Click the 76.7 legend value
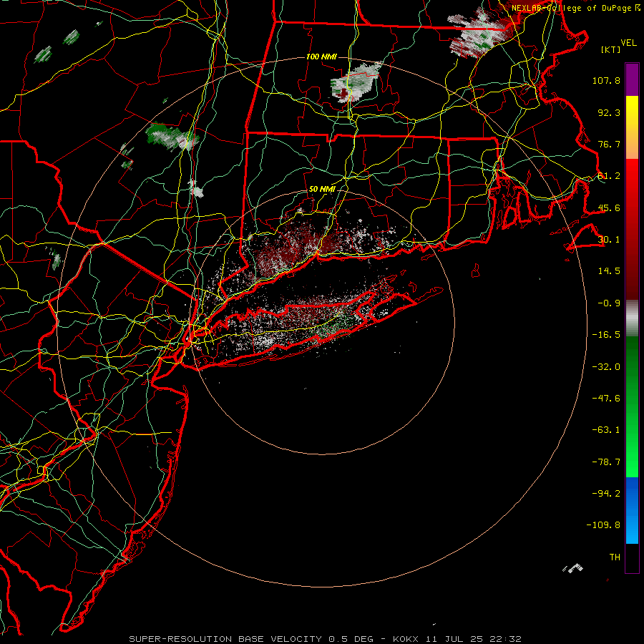This screenshot has width=644, height=644. pyautogui.click(x=609, y=144)
